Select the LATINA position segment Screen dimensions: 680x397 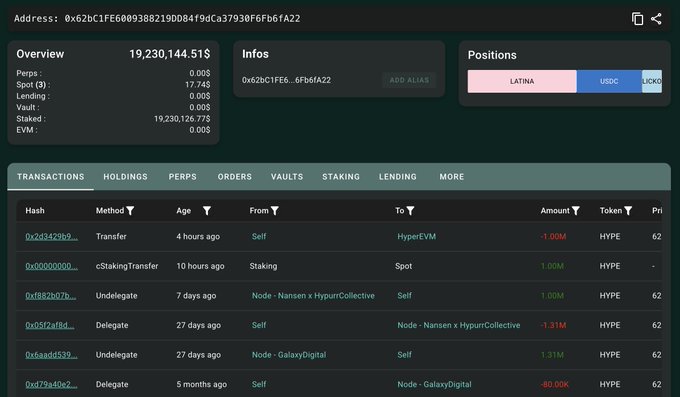(522, 81)
